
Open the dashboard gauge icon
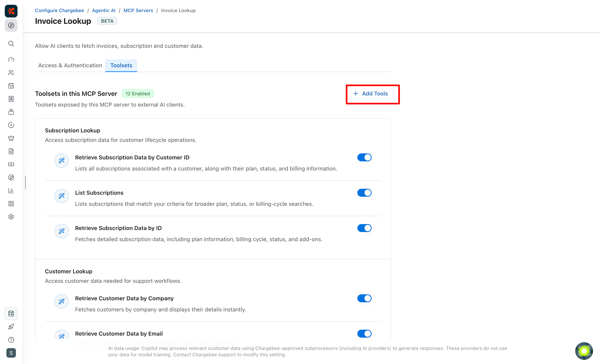coord(11,60)
